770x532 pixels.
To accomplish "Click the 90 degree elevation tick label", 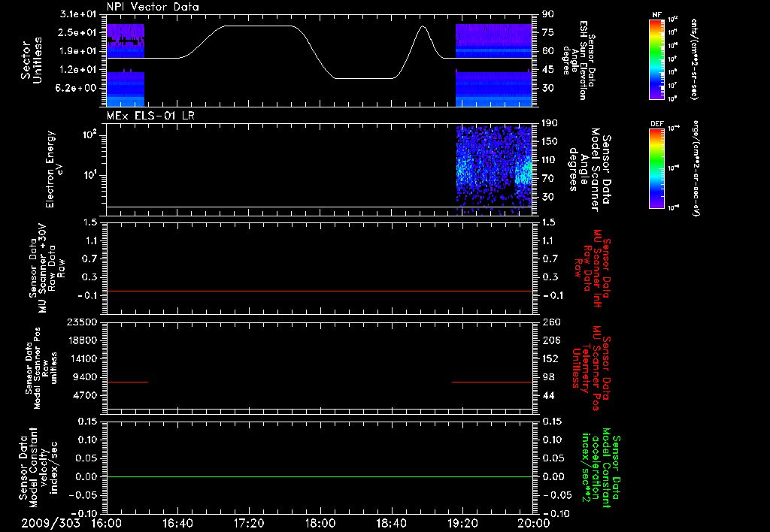I will [548, 14].
